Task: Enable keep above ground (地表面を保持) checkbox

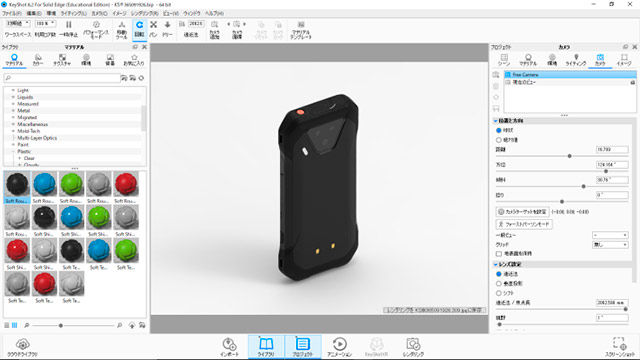Action: 498,254
